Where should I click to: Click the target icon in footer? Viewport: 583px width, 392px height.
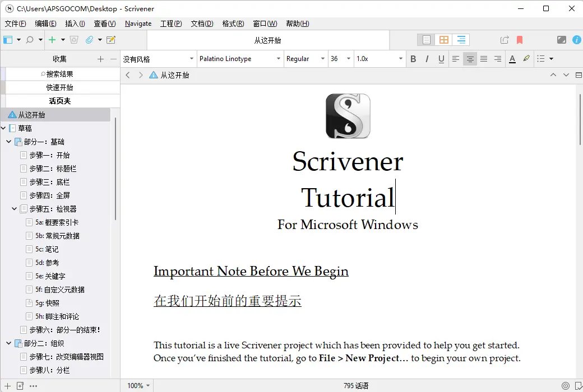pyautogui.click(x=566, y=386)
